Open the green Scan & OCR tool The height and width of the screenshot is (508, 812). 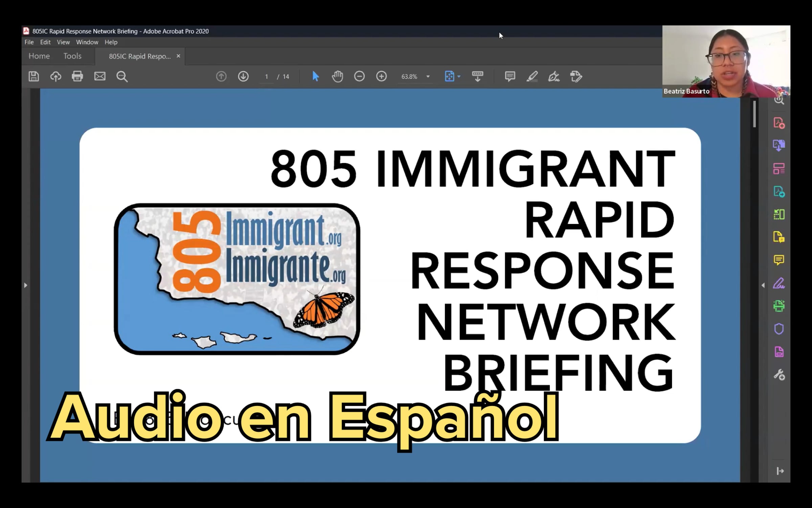pos(779,306)
